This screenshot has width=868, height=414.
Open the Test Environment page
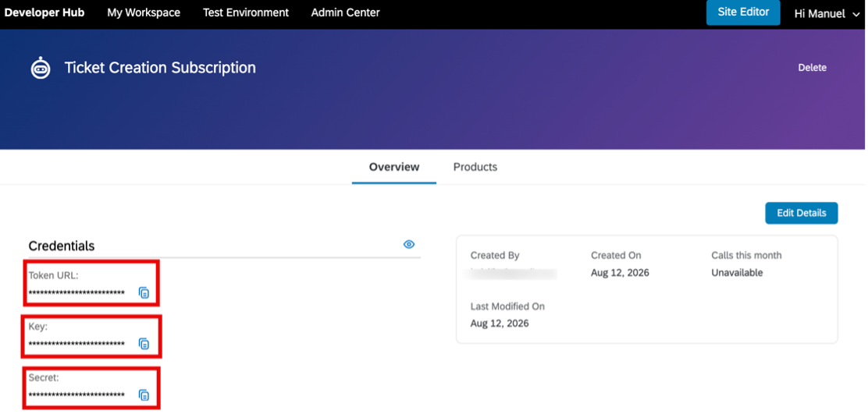point(246,12)
